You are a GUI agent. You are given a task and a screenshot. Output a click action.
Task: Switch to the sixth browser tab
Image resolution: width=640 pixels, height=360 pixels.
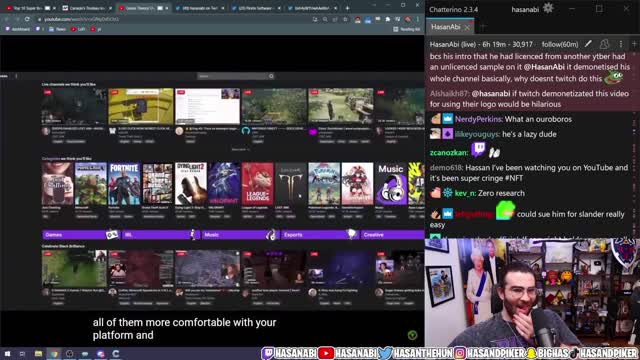[x=312, y=8]
